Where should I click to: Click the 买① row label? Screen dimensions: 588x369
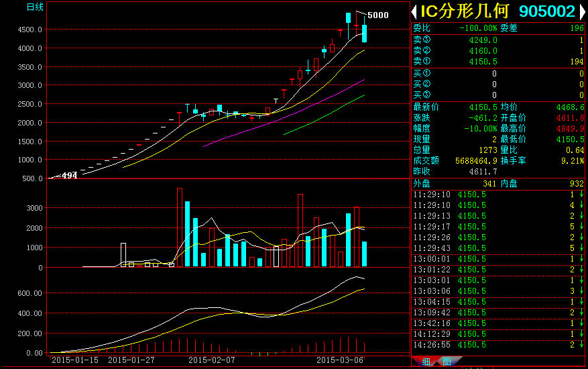[x=422, y=74]
